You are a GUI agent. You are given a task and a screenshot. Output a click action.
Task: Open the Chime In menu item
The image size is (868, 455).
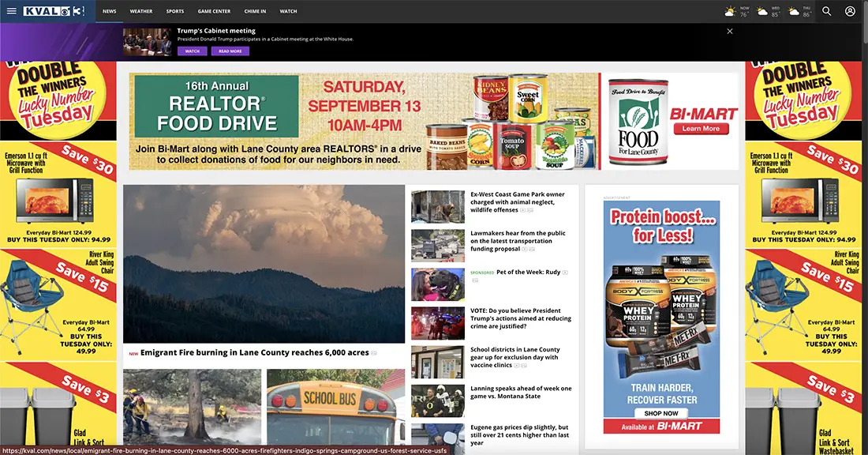point(255,11)
